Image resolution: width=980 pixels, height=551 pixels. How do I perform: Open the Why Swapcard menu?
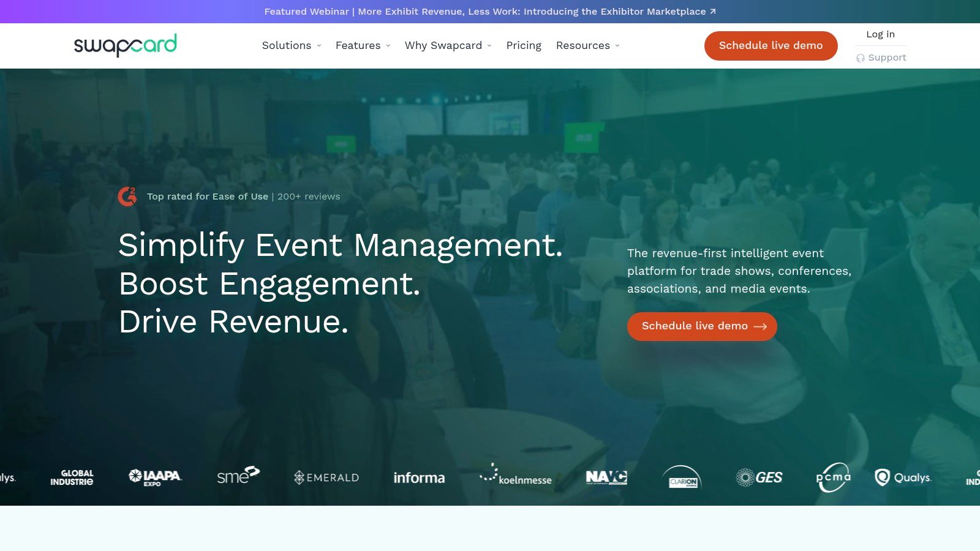coord(448,45)
